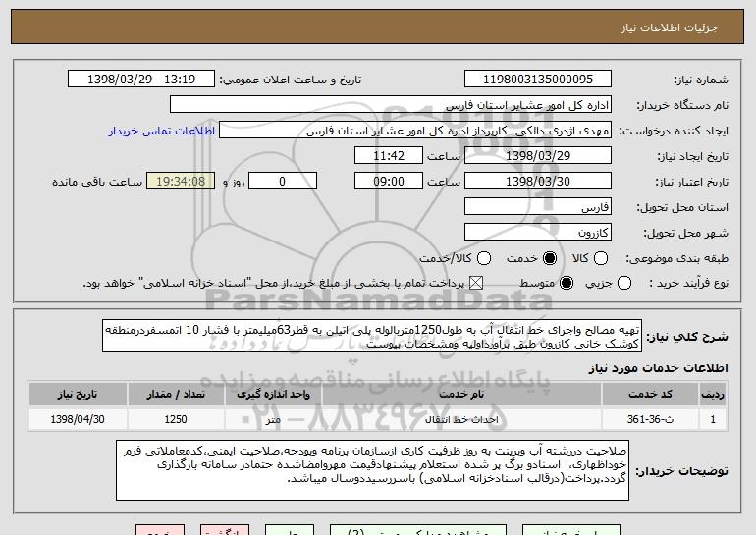Screen dimensions: 756x535
Task: Open the buyer contact info link اطلاعات تماس خریدار
Action: tap(162, 132)
